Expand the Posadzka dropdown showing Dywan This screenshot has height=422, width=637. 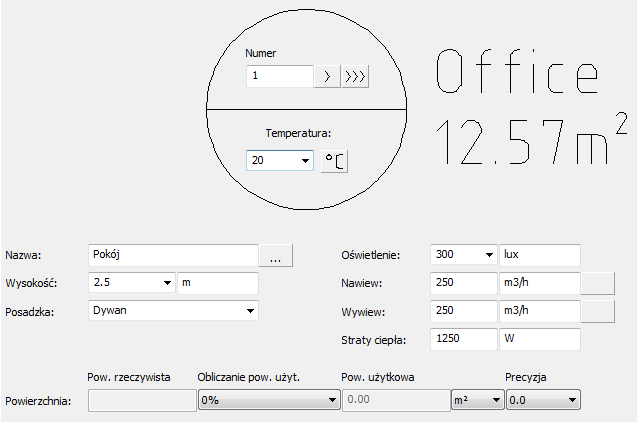pyautogui.click(x=173, y=311)
